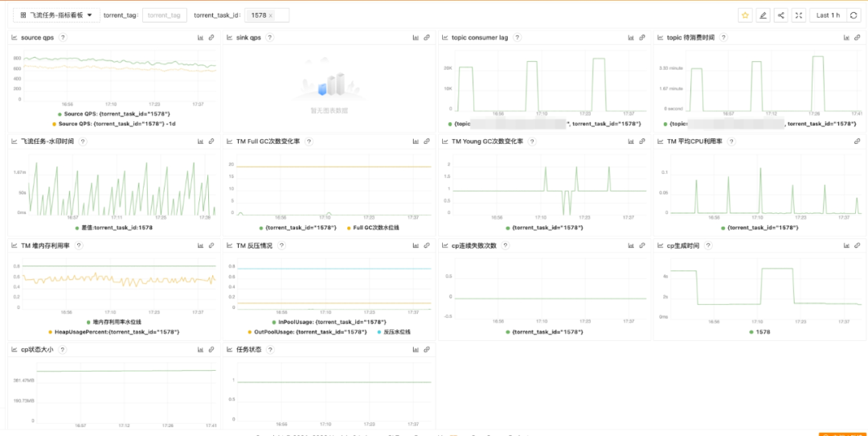This screenshot has height=436, width=868.
Task: Open torrent_task_id filter combo box
Action: point(267,15)
